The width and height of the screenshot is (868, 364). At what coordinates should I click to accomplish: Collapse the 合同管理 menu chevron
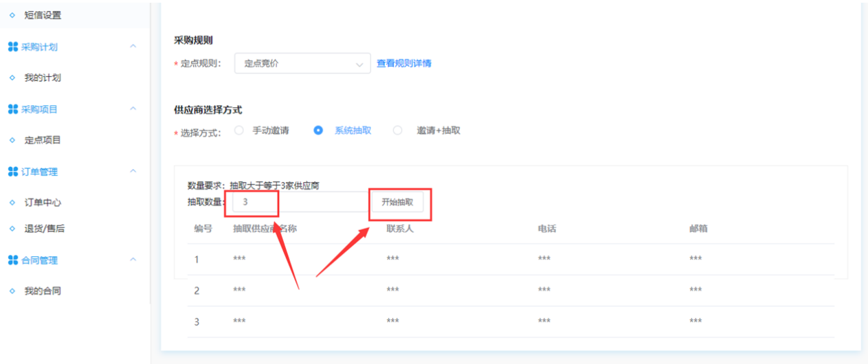(x=133, y=260)
